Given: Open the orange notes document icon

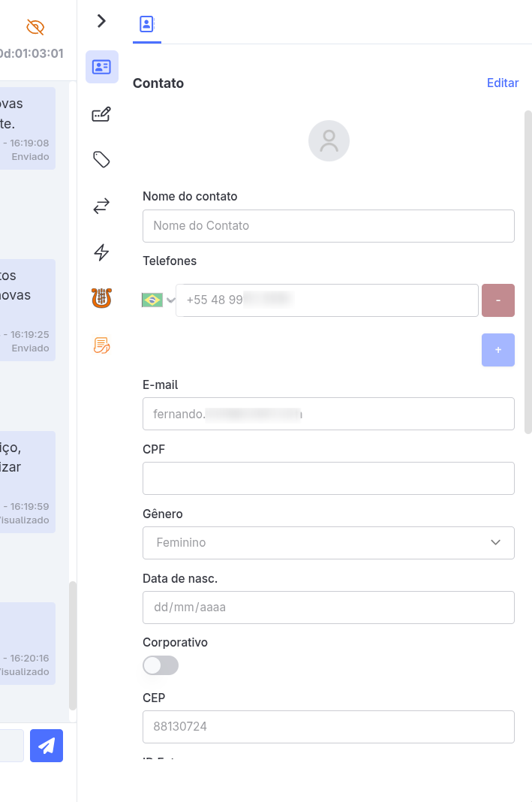Looking at the screenshot, I should point(101,345).
